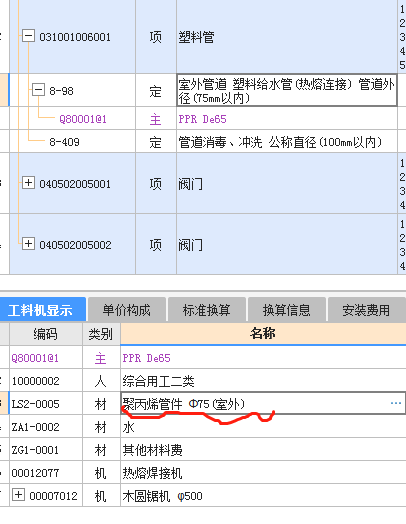Click code 10000002 in lower table

pyautogui.click(x=35, y=381)
